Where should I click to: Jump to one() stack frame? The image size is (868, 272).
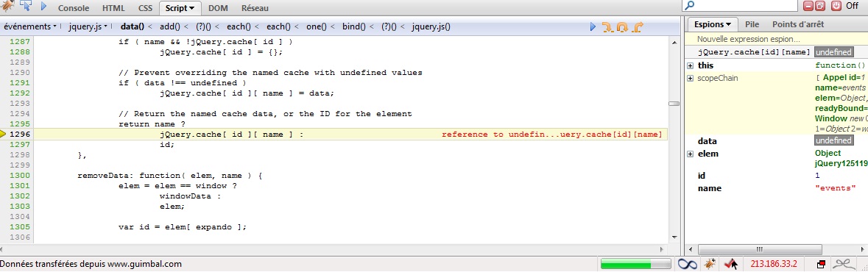[x=316, y=26]
